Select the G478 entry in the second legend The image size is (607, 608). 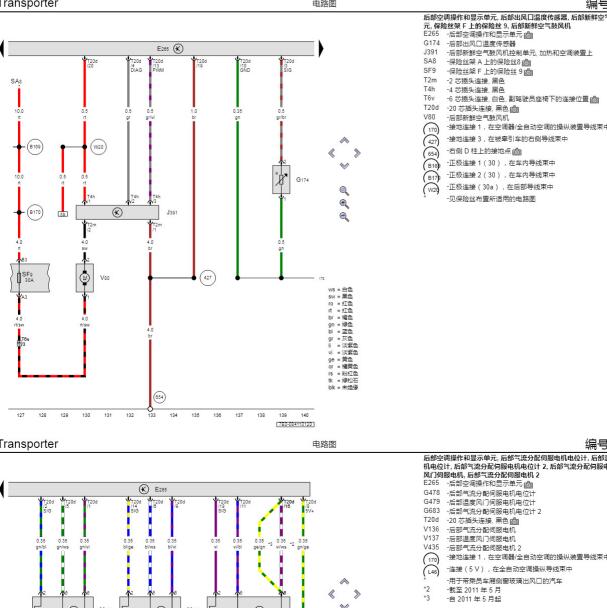[479, 493]
